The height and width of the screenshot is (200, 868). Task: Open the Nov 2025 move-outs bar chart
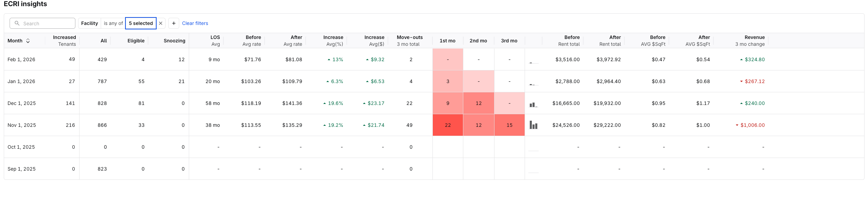point(534,125)
